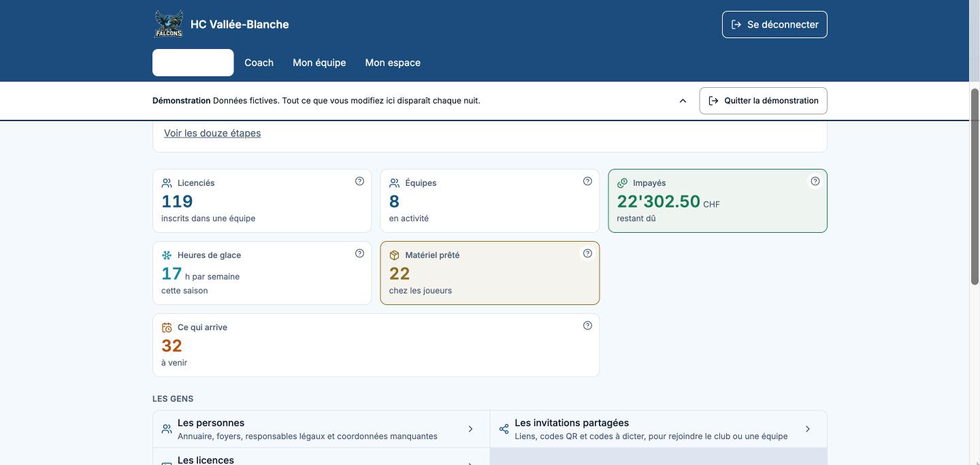Click the page's vertical scrollbar thumb
The image size is (980, 465).
click(975, 187)
